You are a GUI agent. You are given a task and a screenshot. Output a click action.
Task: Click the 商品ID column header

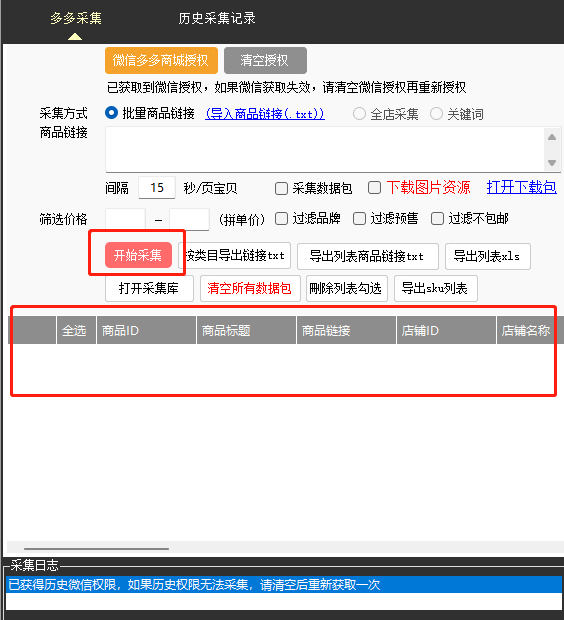(146, 330)
